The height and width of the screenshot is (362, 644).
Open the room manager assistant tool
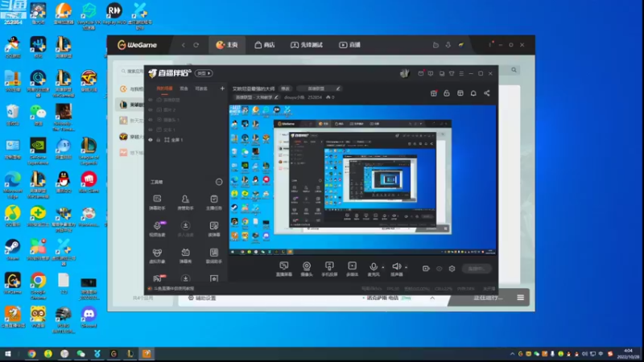tap(185, 203)
